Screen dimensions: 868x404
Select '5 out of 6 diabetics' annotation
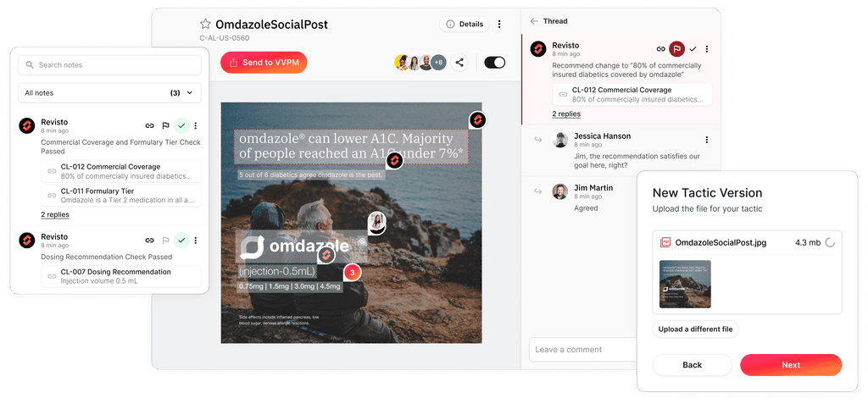pyautogui.click(x=311, y=174)
